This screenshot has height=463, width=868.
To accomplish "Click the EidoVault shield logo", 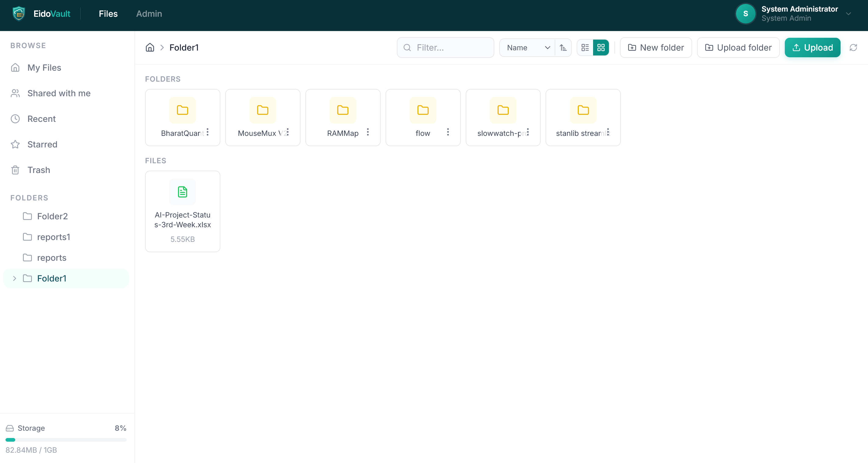I will [x=19, y=14].
